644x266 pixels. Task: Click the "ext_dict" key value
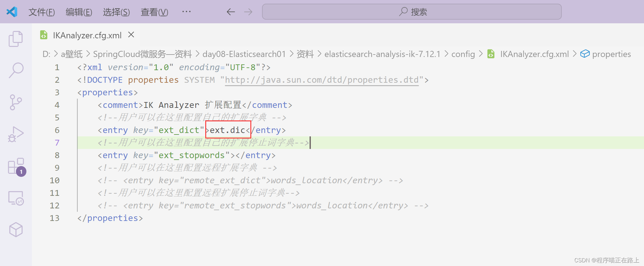pyautogui.click(x=179, y=130)
